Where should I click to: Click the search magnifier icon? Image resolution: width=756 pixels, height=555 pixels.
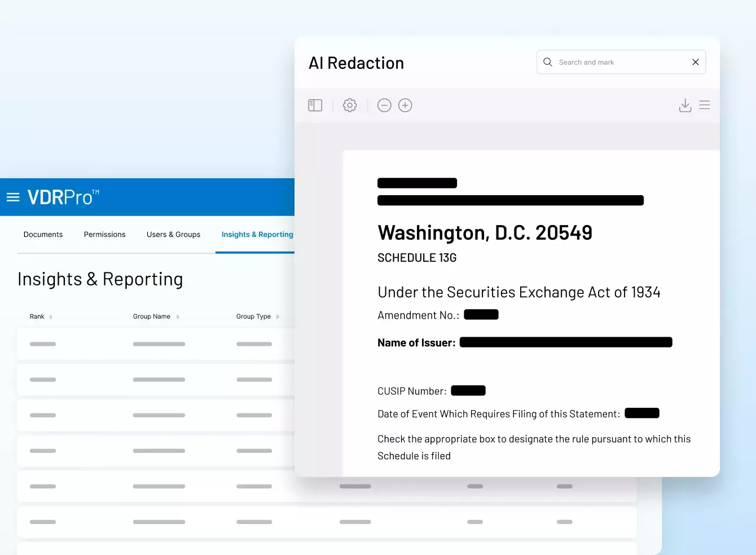click(547, 62)
